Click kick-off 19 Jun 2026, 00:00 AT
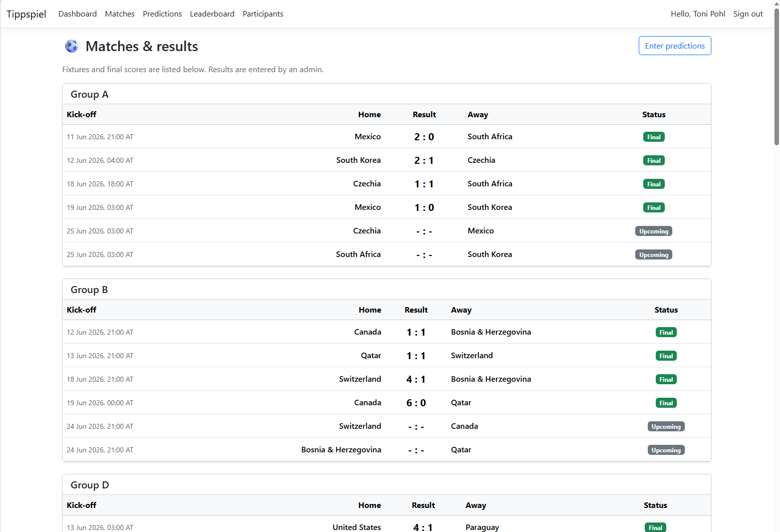The image size is (780, 532). [100, 403]
